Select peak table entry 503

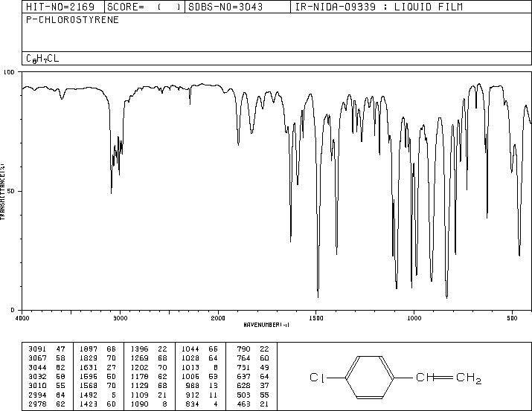tap(243, 395)
